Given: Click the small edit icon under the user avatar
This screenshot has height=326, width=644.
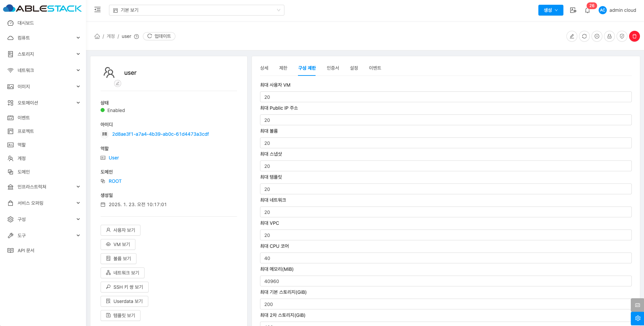Looking at the screenshot, I should coord(117,83).
